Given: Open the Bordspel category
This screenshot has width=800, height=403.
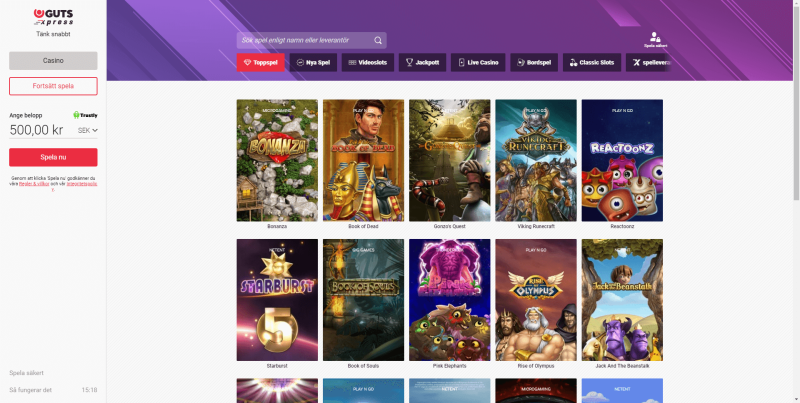Looking at the screenshot, I should (x=534, y=62).
